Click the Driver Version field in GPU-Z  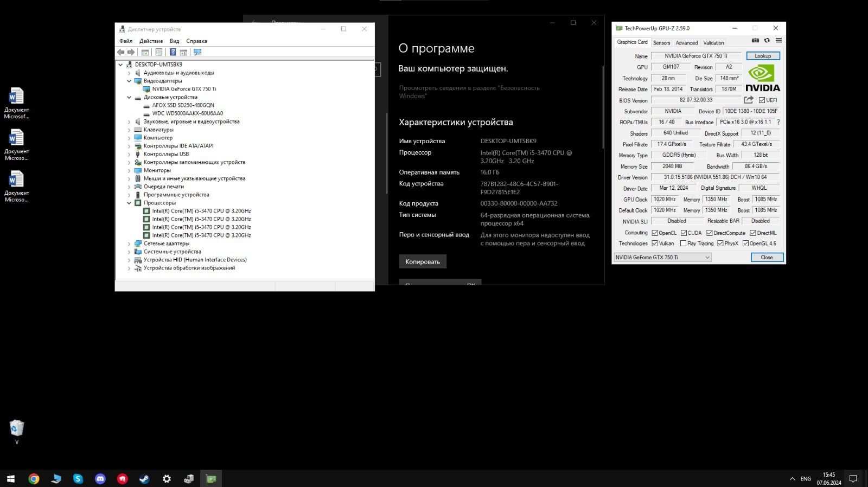click(715, 177)
